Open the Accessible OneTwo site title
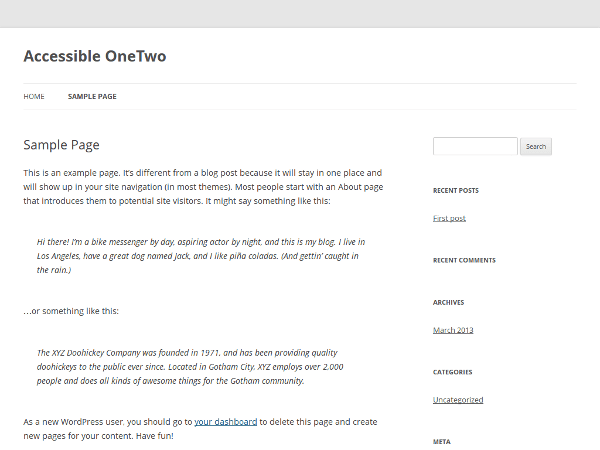The width and height of the screenshot is (600, 450). 95,56
